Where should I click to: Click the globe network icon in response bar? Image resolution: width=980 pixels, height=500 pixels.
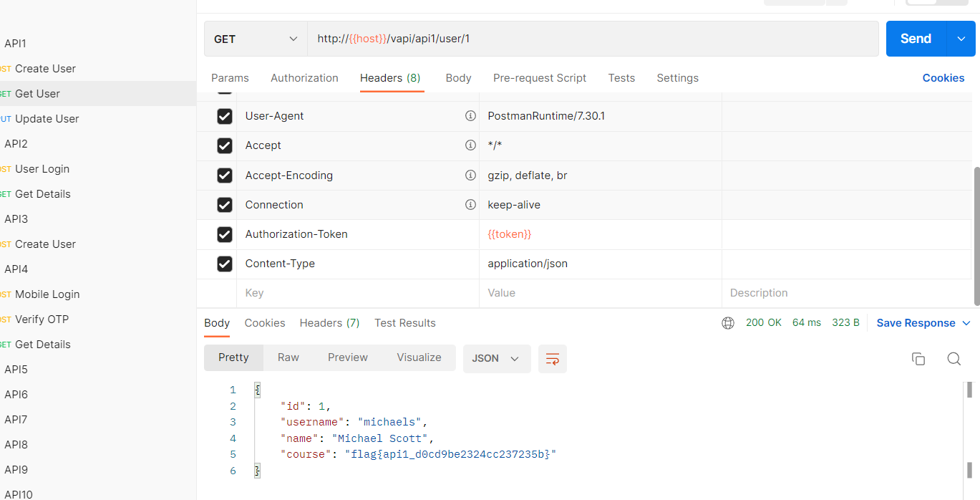728,323
